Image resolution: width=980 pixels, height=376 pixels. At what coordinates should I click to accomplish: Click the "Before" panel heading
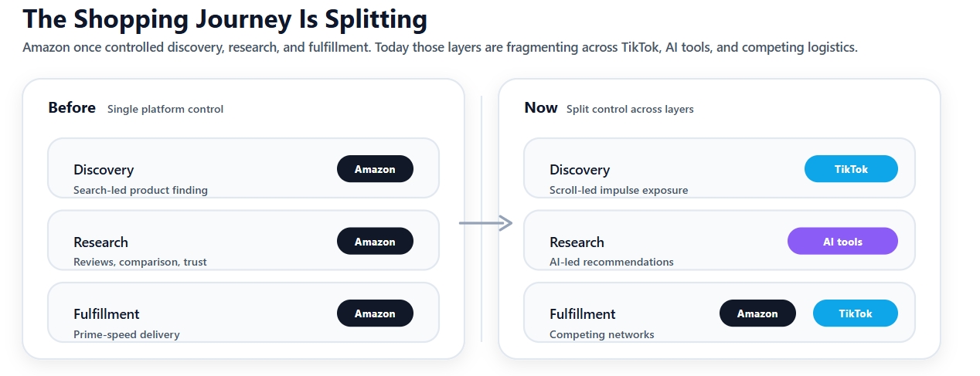tap(72, 108)
